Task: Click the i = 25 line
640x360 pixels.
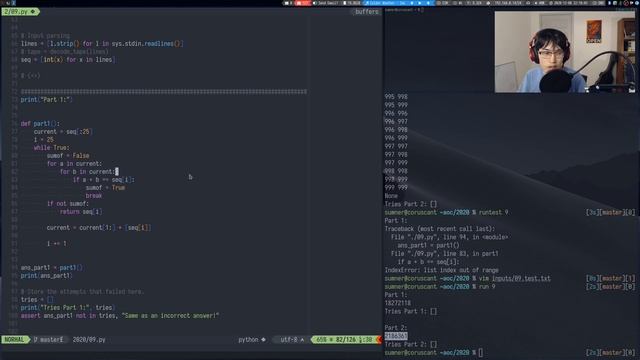Action: tap(44, 140)
